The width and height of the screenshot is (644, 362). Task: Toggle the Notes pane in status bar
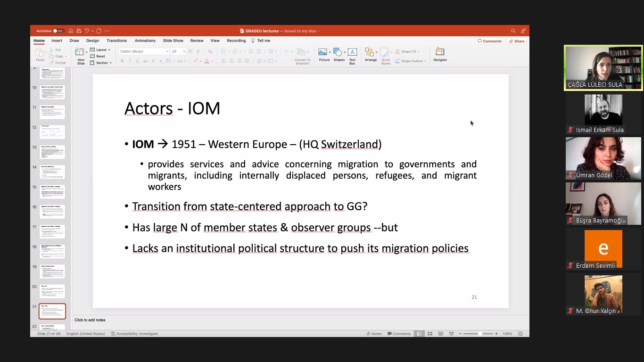pos(374,334)
